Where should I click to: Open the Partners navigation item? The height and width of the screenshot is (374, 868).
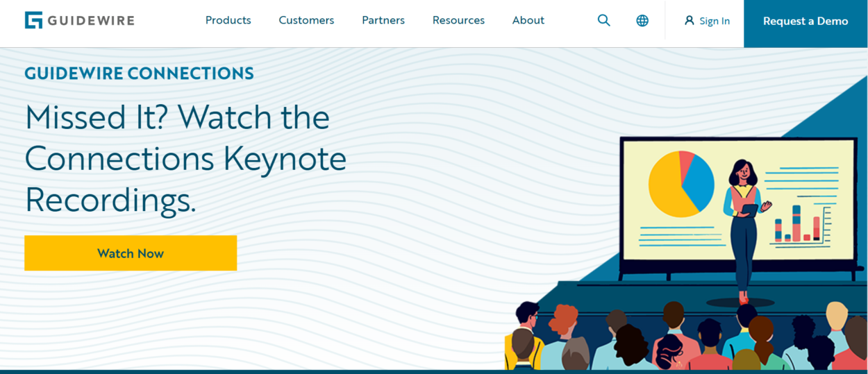coord(383,21)
